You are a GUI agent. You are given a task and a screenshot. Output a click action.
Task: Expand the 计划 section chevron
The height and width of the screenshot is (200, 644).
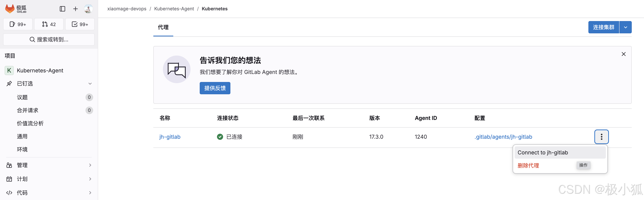(90, 179)
